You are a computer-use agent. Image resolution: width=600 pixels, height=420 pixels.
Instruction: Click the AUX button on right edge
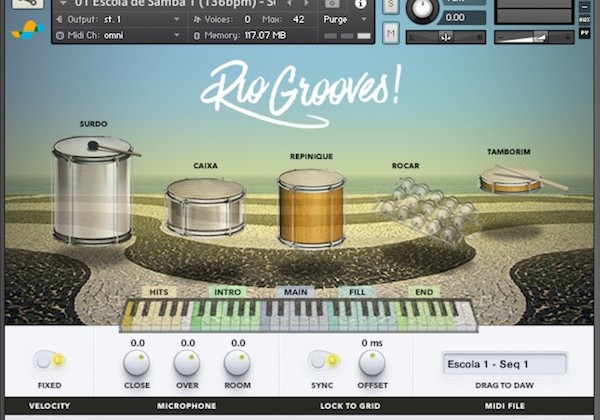(x=585, y=20)
